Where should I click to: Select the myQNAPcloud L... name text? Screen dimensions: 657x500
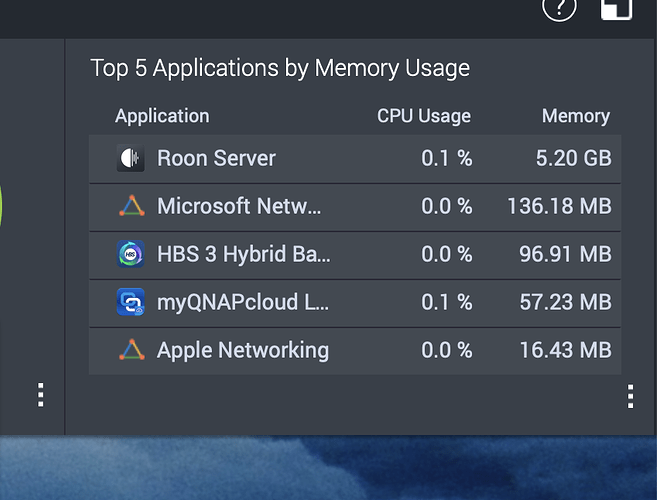(243, 302)
